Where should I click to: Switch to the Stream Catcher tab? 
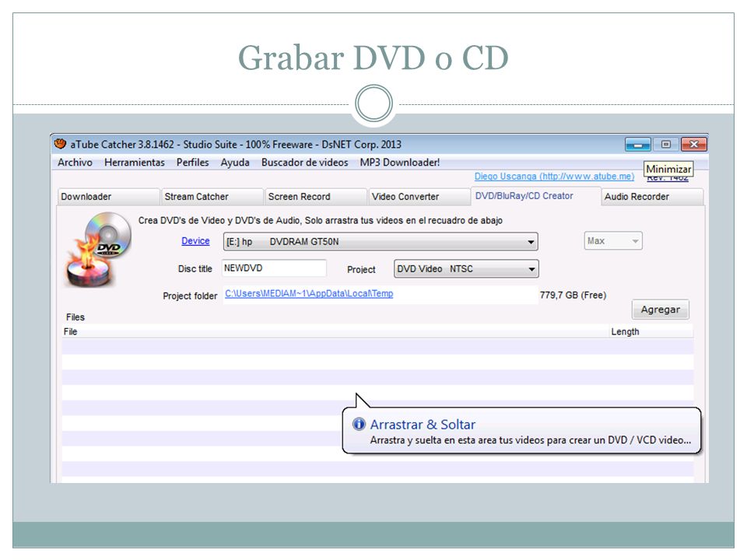(x=212, y=197)
